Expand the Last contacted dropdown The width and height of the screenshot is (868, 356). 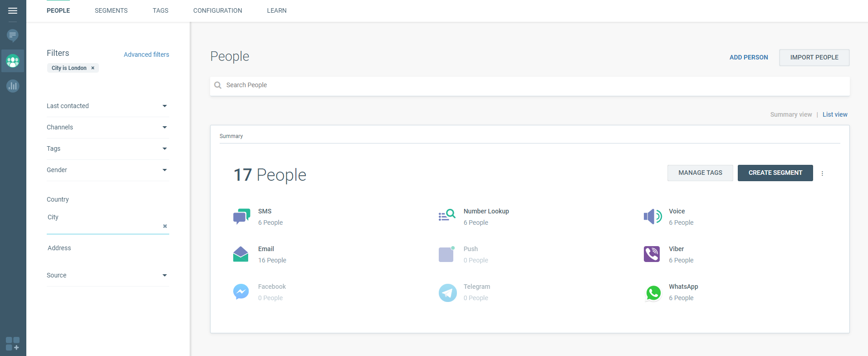click(x=164, y=106)
